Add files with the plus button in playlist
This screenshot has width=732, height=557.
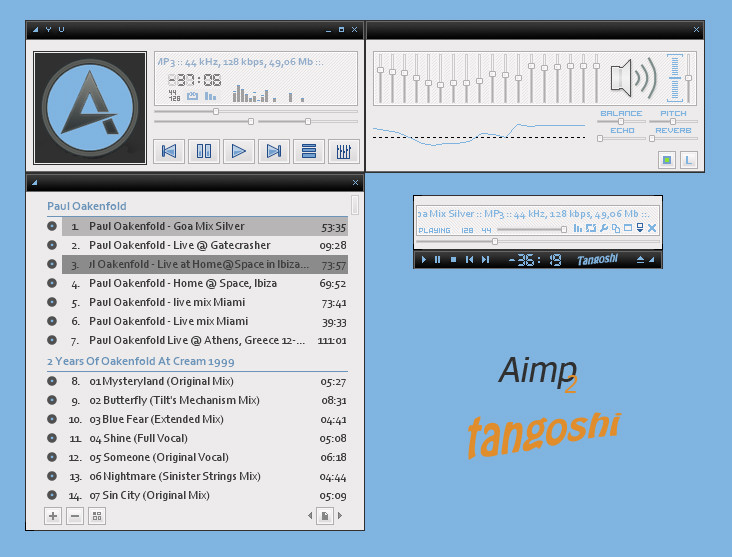coord(53,516)
